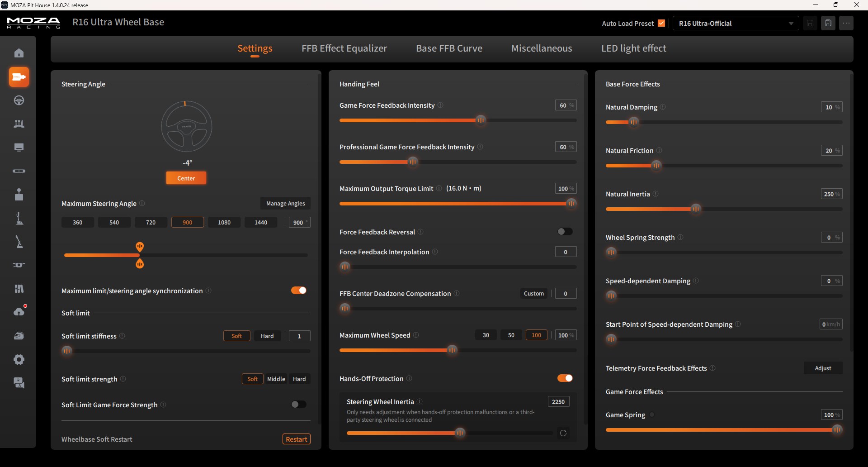Click the custom steering angle input showing 900
Image resolution: width=868 pixels, height=467 pixels.
click(300, 222)
